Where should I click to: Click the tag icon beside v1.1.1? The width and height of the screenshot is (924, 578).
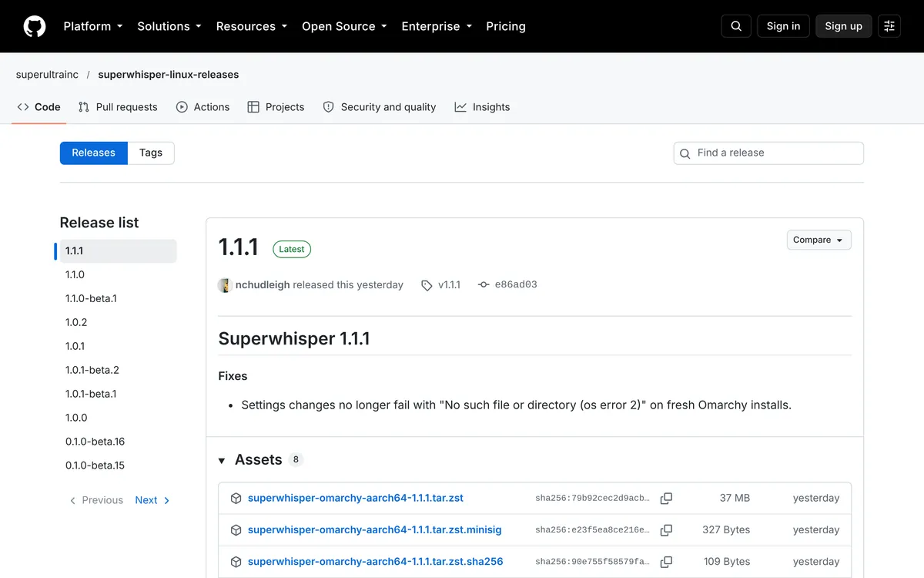tap(427, 285)
